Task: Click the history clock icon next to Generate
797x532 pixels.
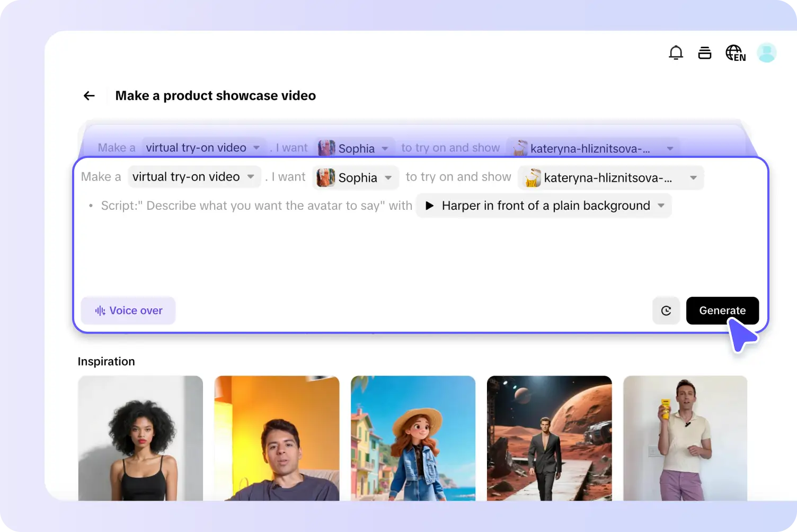Action: coord(666,311)
